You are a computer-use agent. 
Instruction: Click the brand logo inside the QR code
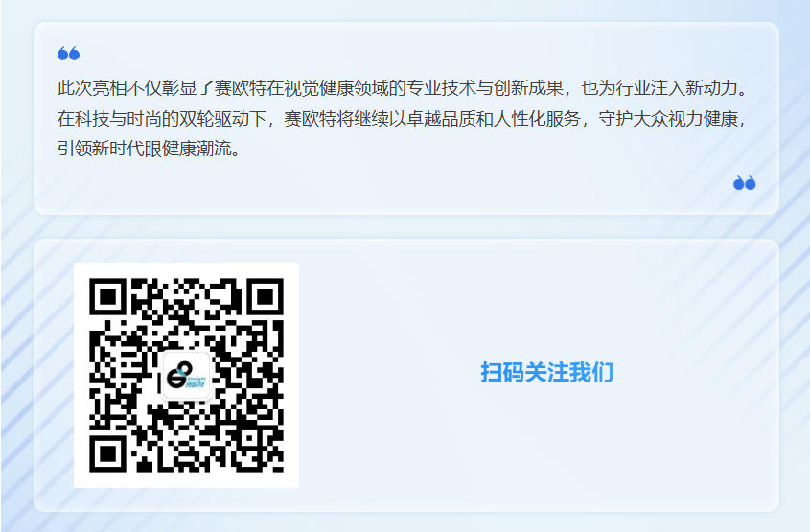(x=187, y=376)
